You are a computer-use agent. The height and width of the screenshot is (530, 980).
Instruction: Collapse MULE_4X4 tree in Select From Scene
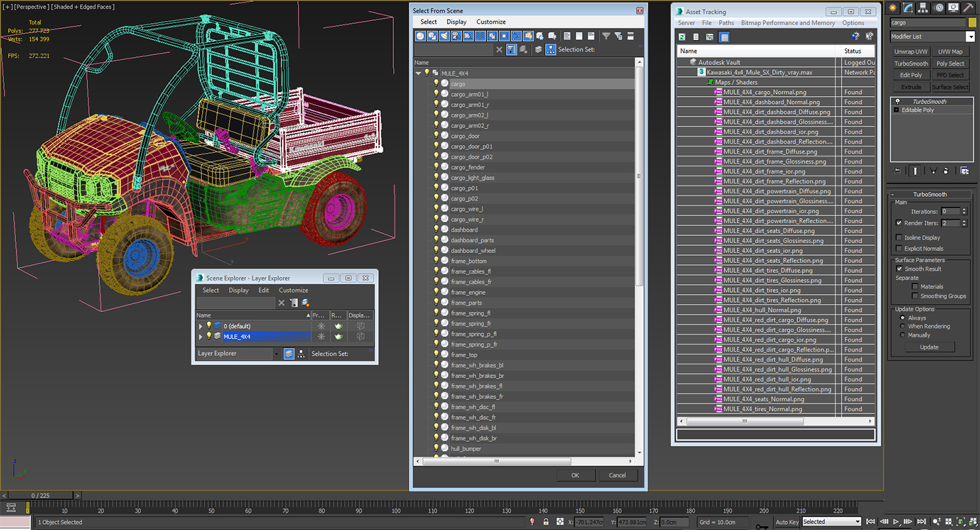click(418, 74)
